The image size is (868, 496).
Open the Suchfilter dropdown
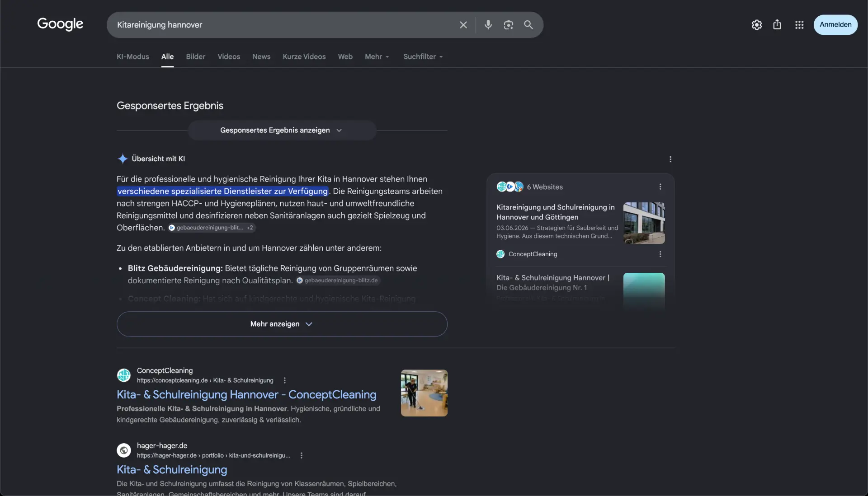(x=423, y=56)
